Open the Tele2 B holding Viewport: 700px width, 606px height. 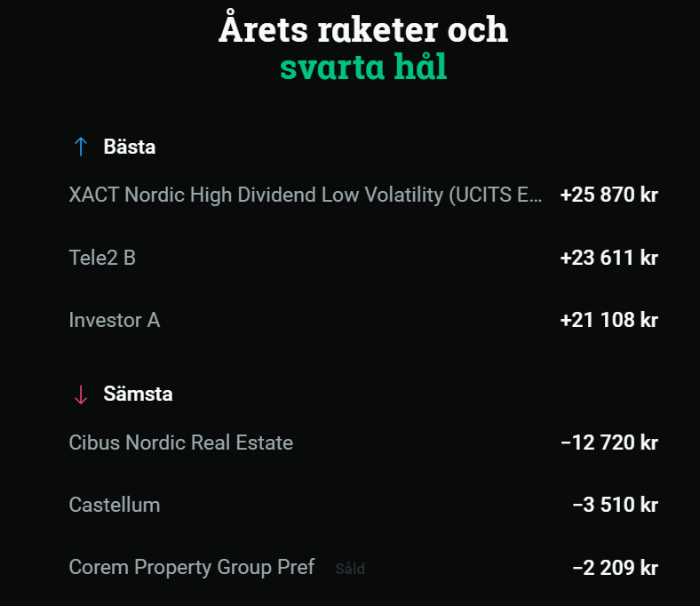click(102, 258)
